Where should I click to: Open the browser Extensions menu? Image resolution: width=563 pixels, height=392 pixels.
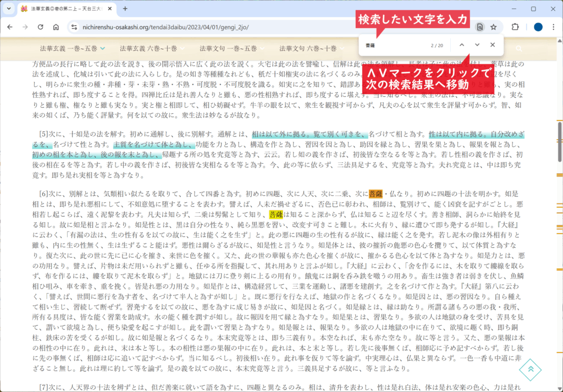pyautogui.click(x=515, y=27)
